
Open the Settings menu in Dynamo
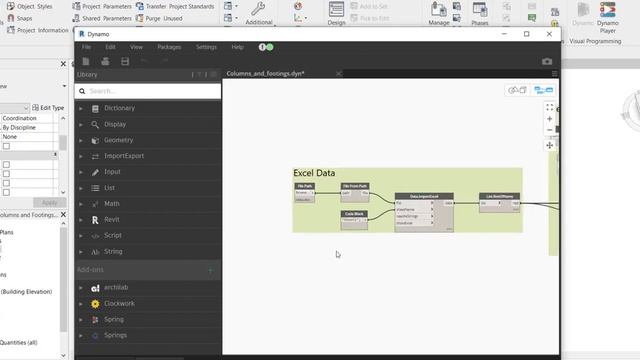pos(206,47)
